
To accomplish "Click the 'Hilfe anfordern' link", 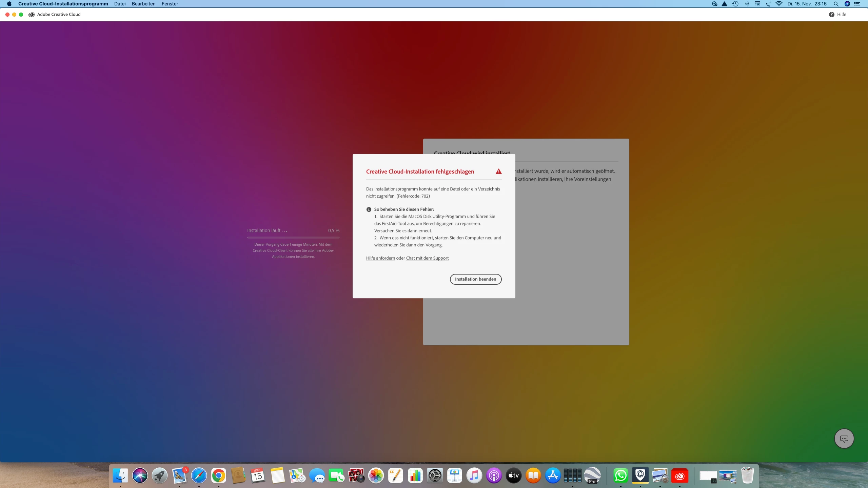I will coord(380,258).
